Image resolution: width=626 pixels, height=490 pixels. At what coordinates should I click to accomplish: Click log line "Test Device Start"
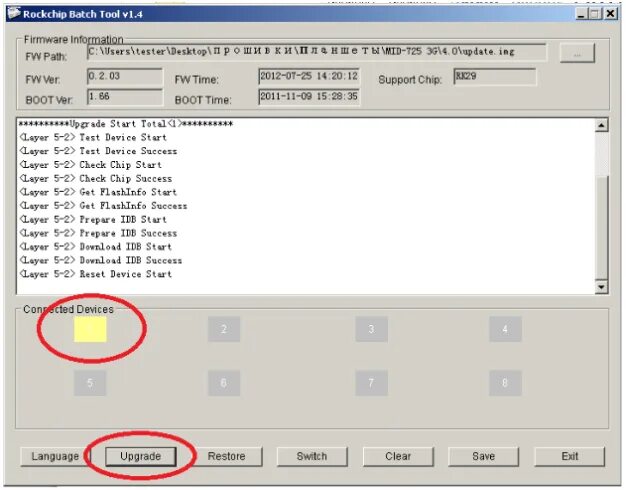click(x=93, y=137)
